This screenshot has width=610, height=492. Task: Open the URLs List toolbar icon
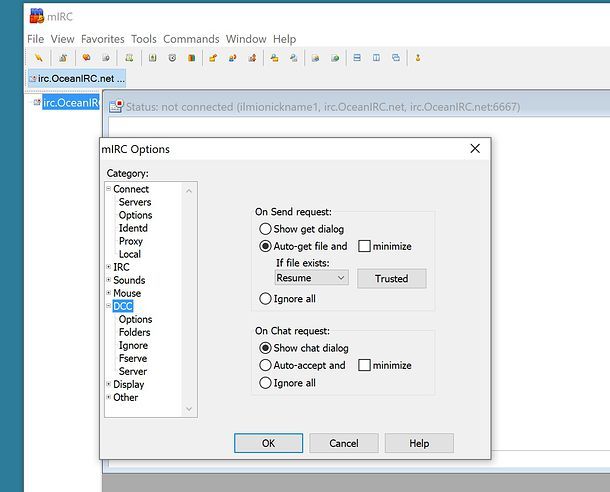[x=335, y=58]
